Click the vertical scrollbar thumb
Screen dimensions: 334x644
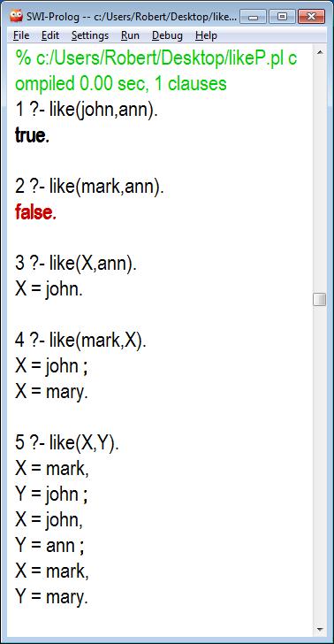click(320, 299)
